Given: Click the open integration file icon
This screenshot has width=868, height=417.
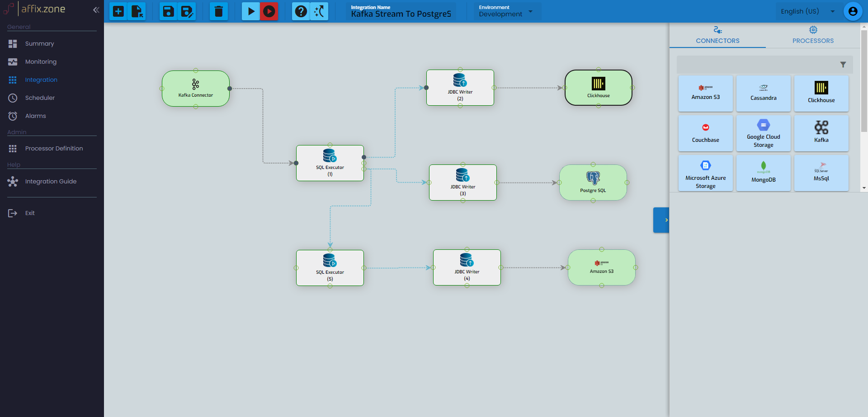Looking at the screenshot, I should click(x=137, y=11).
